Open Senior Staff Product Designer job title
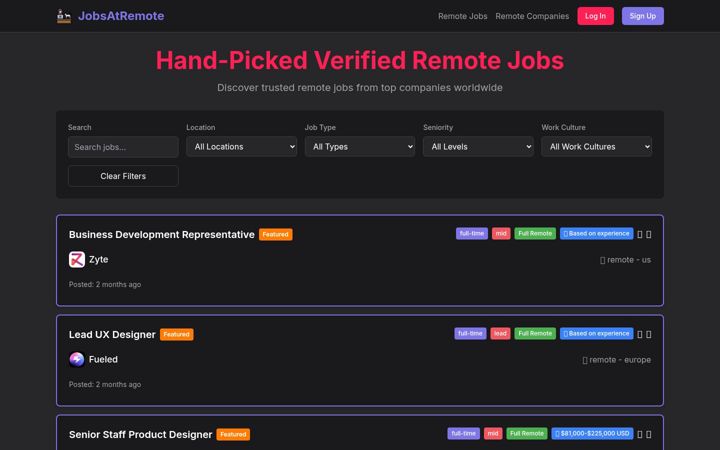Image resolution: width=720 pixels, height=450 pixels. point(141,434)
